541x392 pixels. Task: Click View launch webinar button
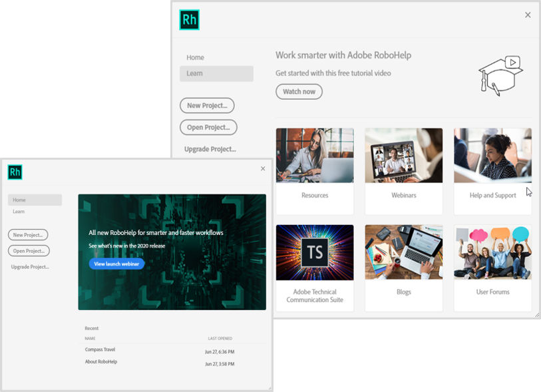click(116, 264)
